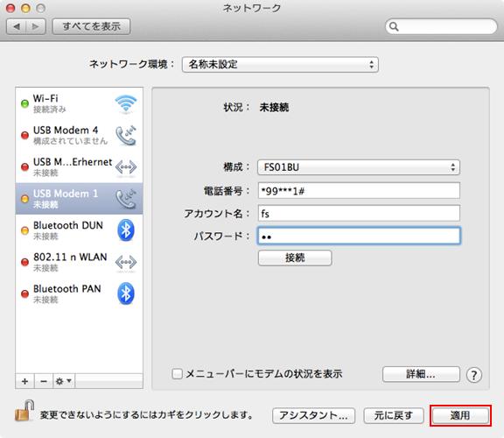Select USB Modem 1 service

pyautogui.click(x=79, y=199)
